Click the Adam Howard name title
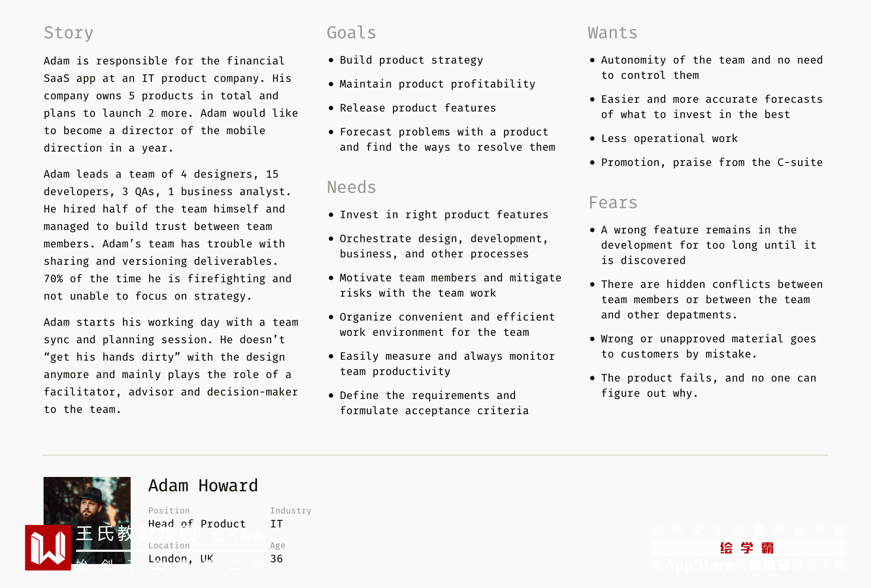The width and height of the screenshot is (871, 588). (203, 486)
